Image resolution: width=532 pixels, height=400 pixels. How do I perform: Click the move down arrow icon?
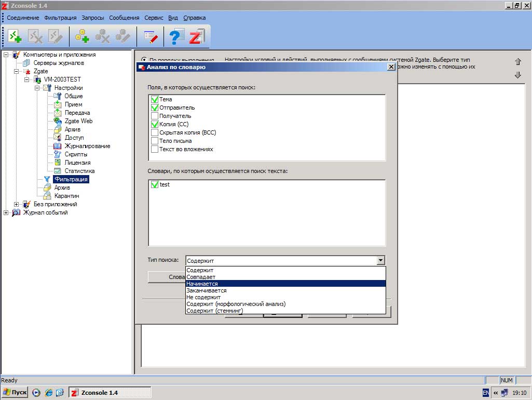(518, 75)
